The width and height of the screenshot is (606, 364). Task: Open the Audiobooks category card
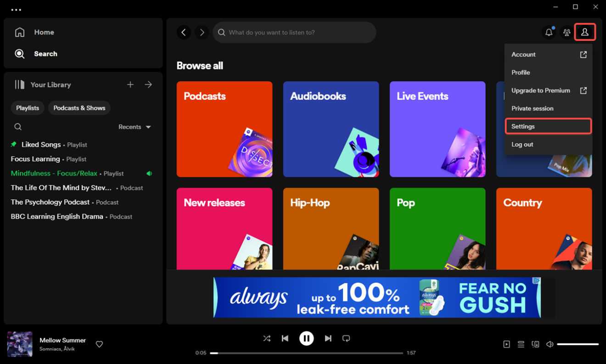[x=331, y=129]
